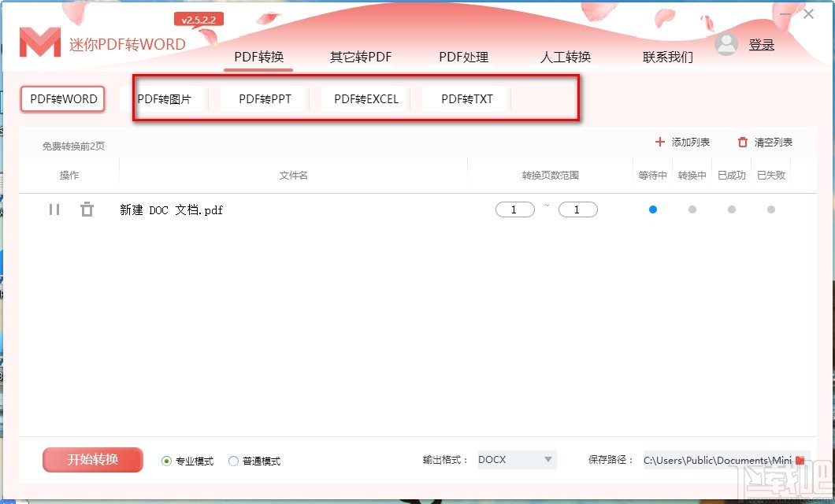
Task: Click the red folder icon beside save path
Action: (800, 461)
